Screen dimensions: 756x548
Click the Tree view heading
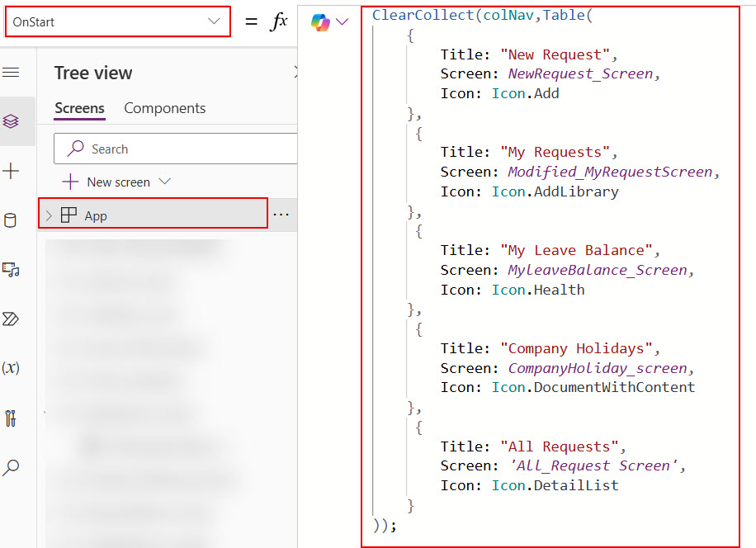(93, 73)
